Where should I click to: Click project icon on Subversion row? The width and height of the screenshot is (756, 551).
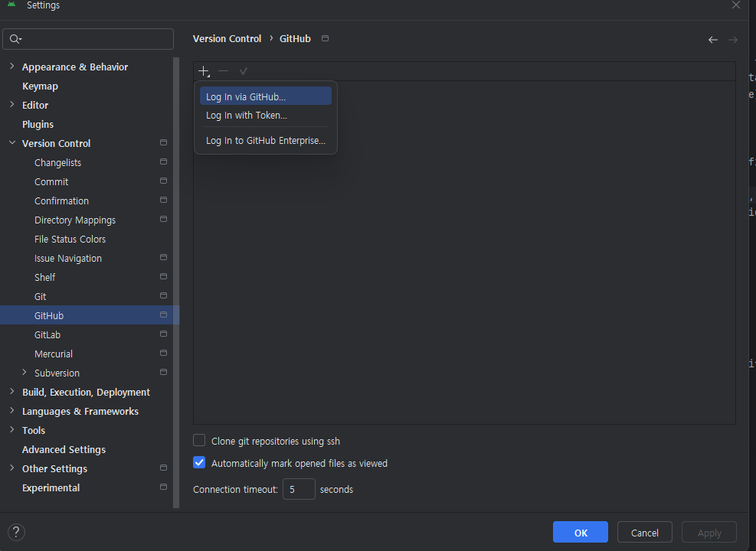(x=163, y=373)
